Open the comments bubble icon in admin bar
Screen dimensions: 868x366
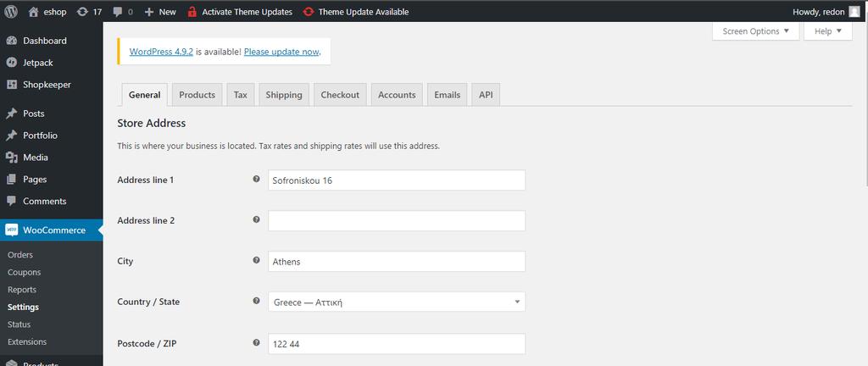[117, 12]
